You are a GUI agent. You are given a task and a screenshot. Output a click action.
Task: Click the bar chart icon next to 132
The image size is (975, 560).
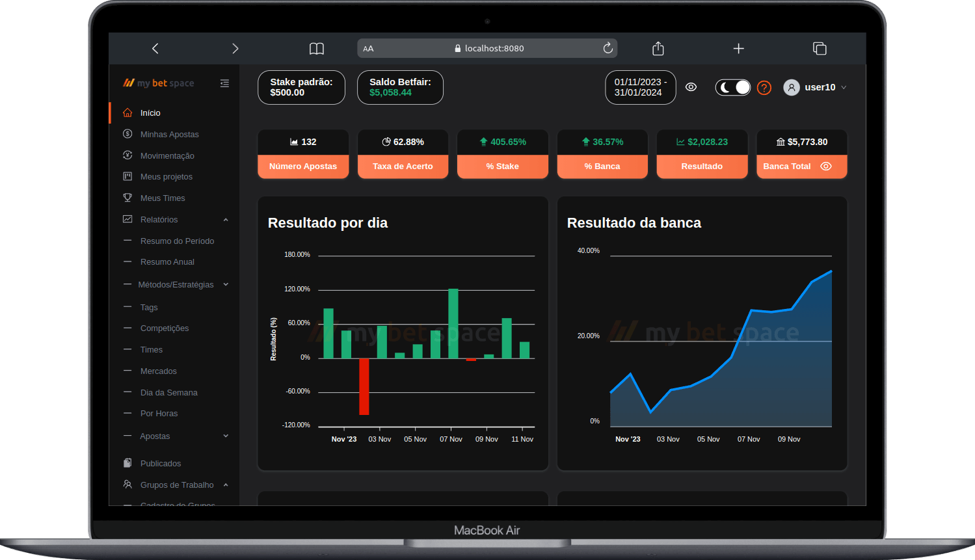click(294, 142)
